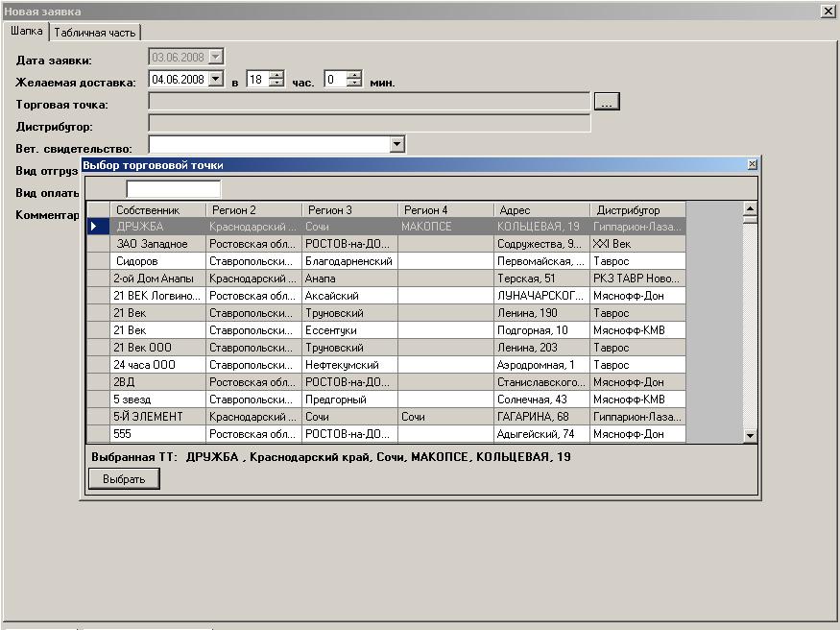Screen dimensions: 840x630
Task: Close the Выбор торговой точки dialog
Action: click(x=752, y=164)
